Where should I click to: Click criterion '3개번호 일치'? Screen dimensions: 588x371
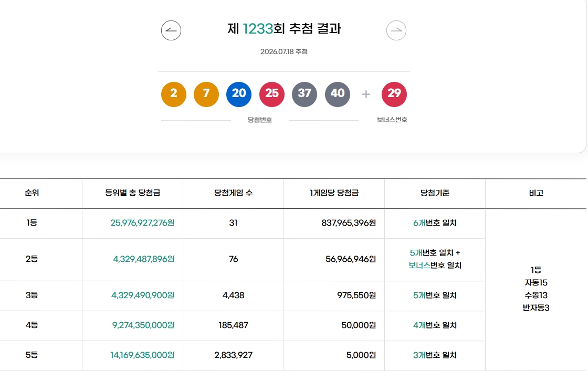point(435,355)
